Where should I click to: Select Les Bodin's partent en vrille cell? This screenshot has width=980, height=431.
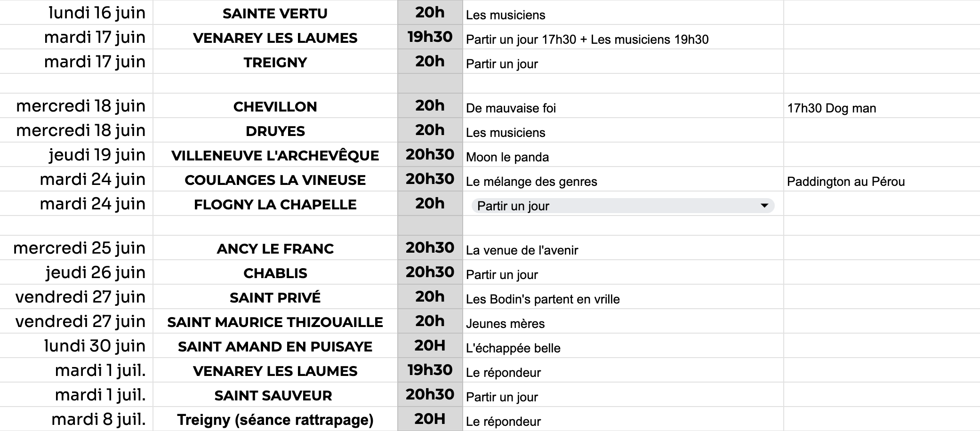623,297
